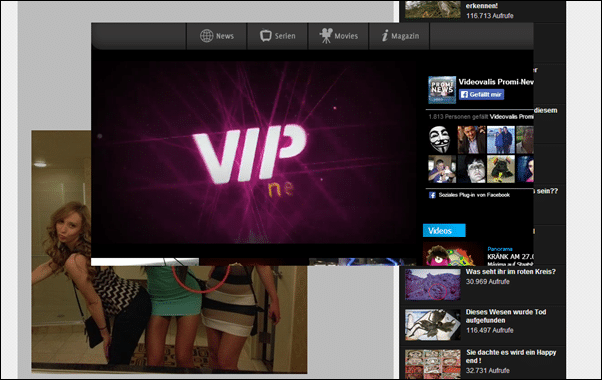The image size is (602, 380).
Task: Open the Promi News page logo
Action: click(442, 90)
